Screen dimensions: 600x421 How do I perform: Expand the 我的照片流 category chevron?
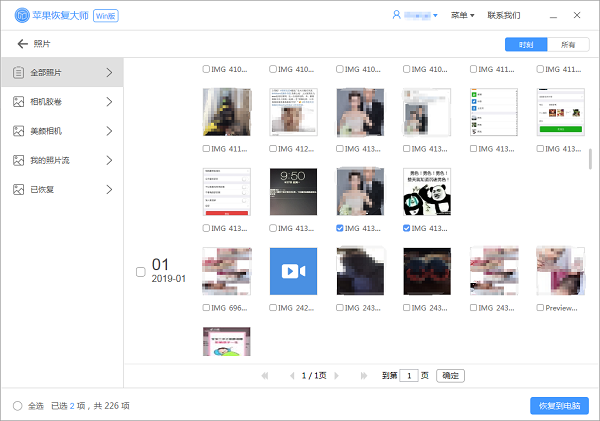[109, 160]
